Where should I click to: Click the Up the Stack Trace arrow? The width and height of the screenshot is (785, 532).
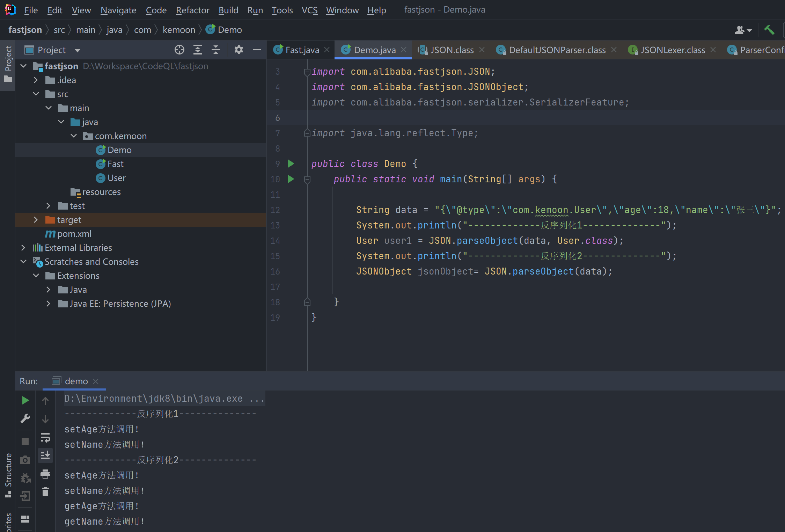(x=45, y=401)
